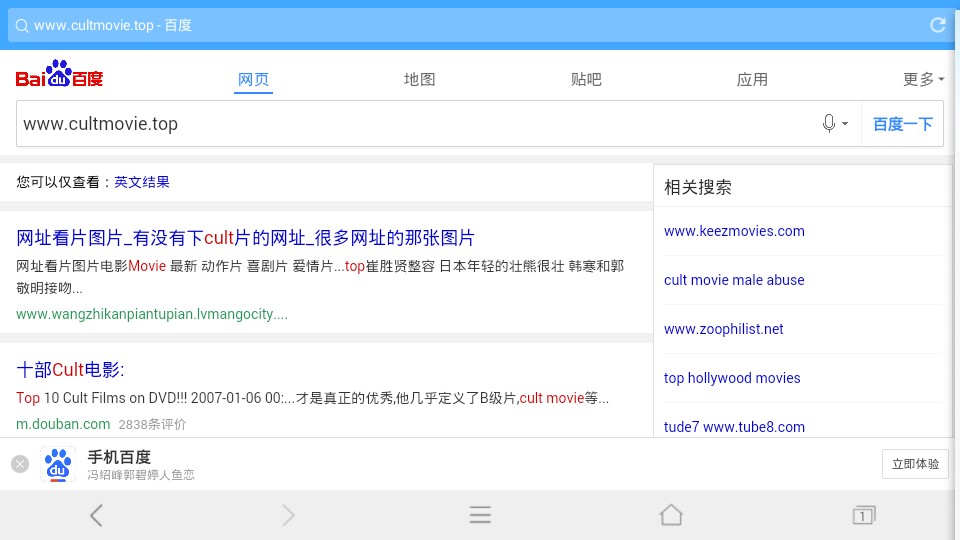Reload the page with refresh icon
The height and width of the screenshot is (540, 960).
[x=937, y=25]
